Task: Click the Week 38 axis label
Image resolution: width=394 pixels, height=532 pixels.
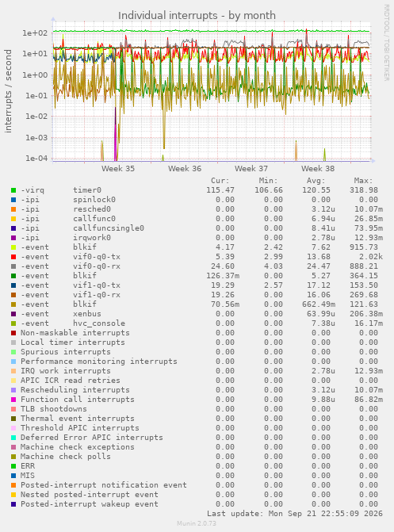Action: 318,169
